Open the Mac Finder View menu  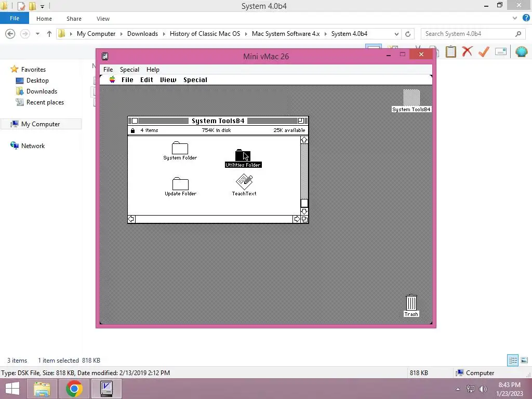click(168, 79)
